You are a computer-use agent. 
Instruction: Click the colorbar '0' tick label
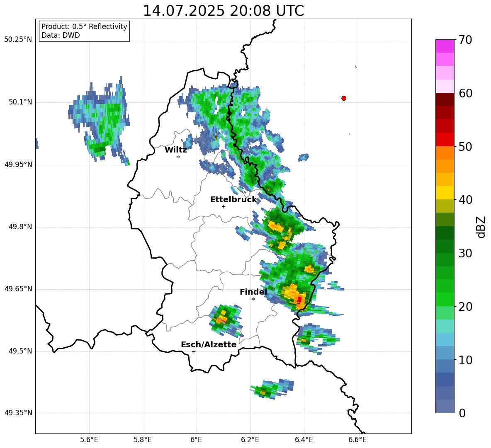point(462,413)
